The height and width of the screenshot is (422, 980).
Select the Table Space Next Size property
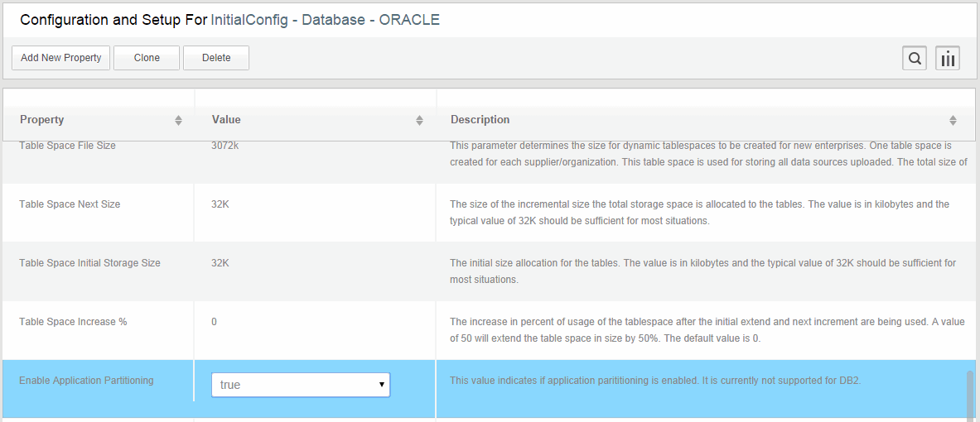point(70,204)
